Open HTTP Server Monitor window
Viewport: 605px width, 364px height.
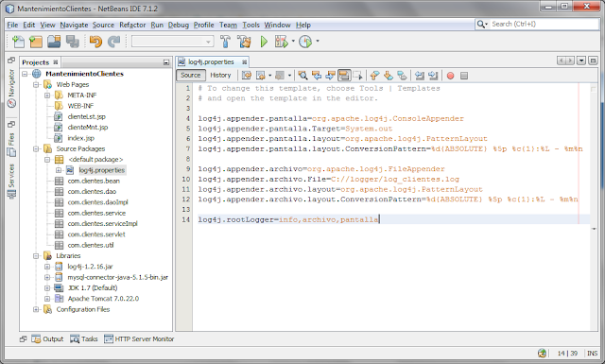(x=139, y=338)
